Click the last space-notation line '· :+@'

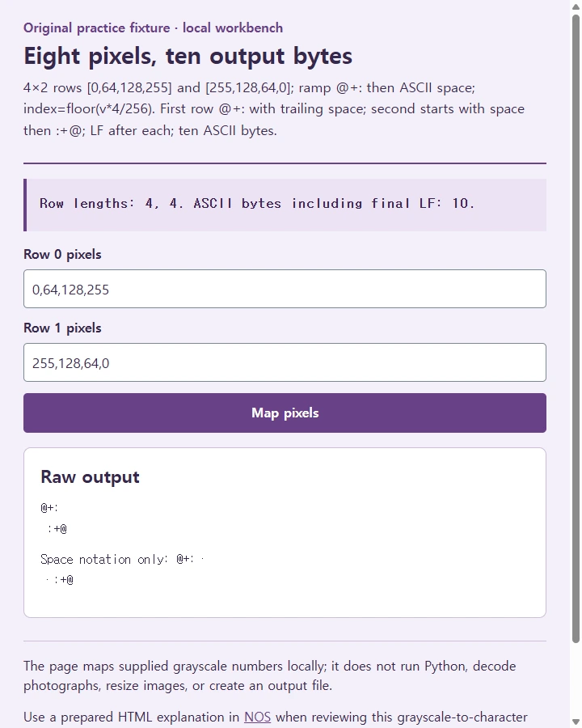tap(59, 579)
